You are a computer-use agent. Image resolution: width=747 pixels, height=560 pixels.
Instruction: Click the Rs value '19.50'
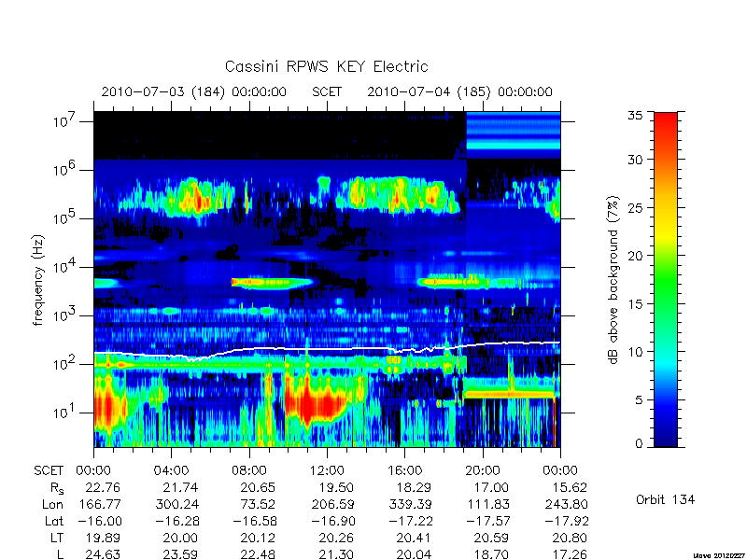[336, 487]
